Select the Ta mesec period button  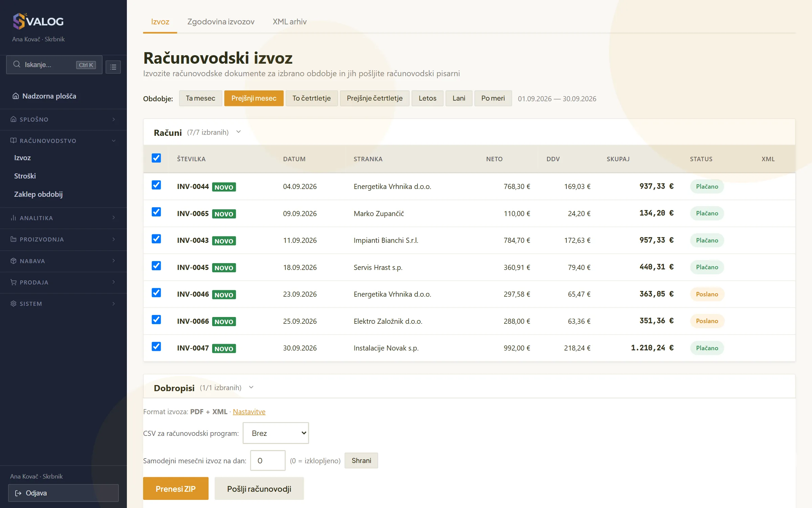201,98
